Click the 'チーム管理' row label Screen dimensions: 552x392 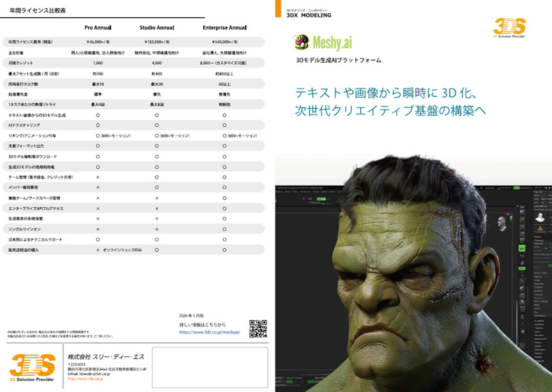40,177
